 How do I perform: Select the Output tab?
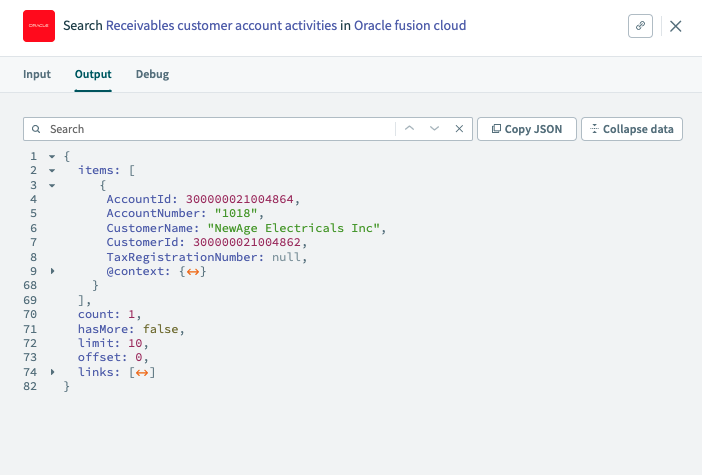coord(93,74)
